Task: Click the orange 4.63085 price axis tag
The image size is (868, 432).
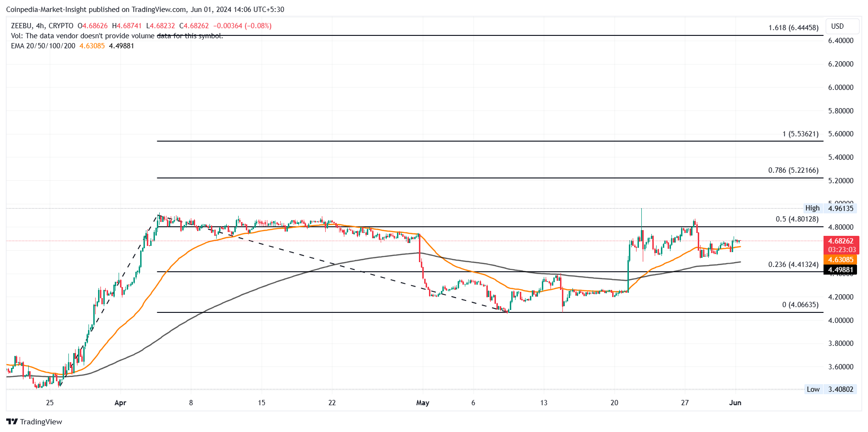Action: click(841, 260)
